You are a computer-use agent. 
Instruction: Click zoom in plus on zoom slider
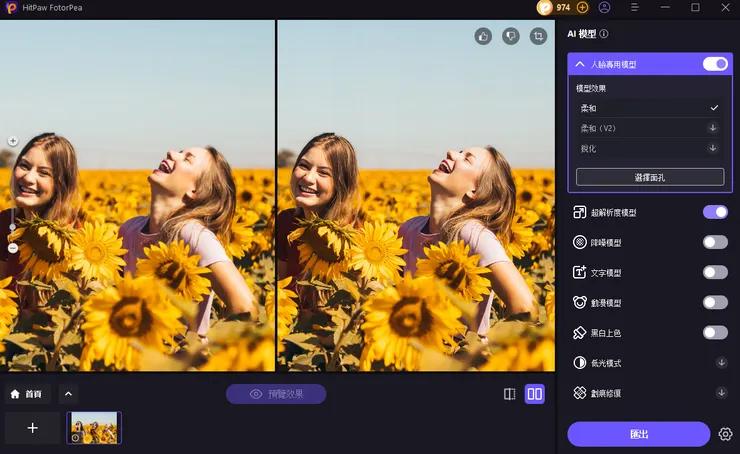tap(13, 141)
